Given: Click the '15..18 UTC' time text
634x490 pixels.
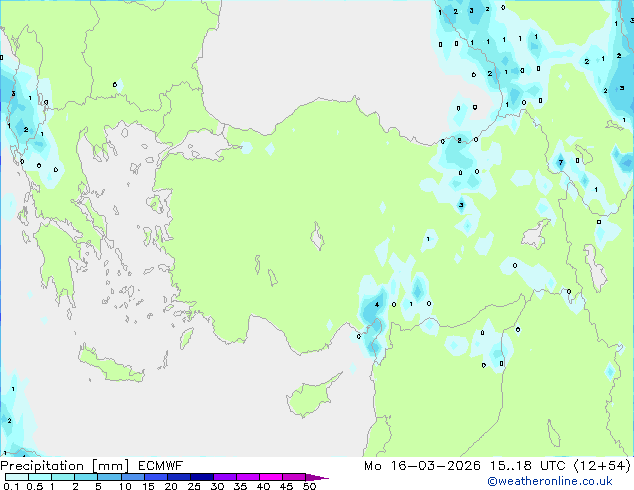Looking at the screenshot, I should click(527, 466).
